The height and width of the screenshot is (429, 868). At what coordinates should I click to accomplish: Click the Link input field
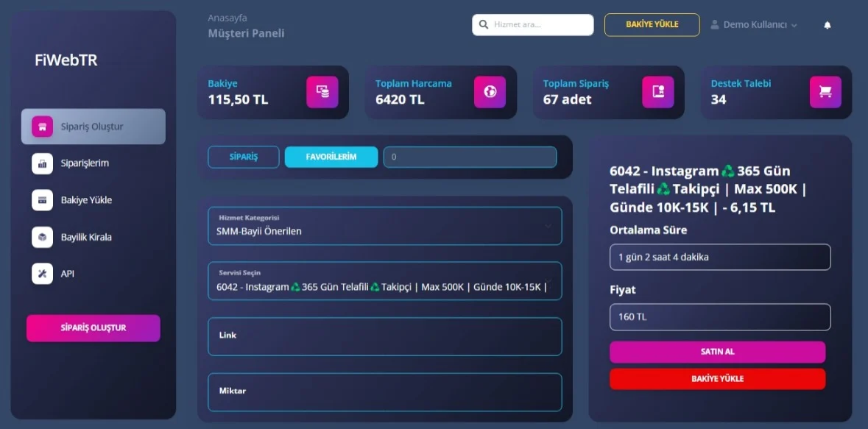pyautogui.click(x=385, y=336)
